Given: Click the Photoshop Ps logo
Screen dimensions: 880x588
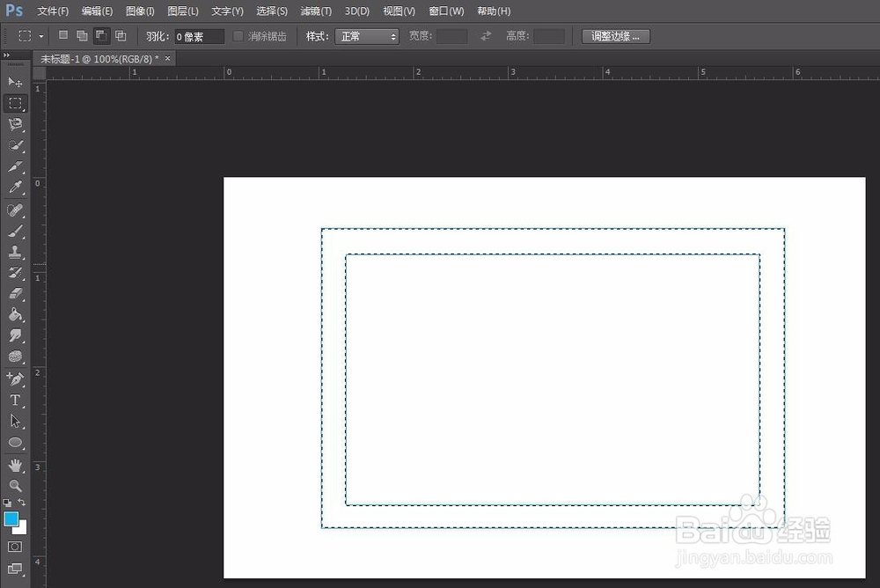Looking at the screenshot, I should [x=14, y=11].
